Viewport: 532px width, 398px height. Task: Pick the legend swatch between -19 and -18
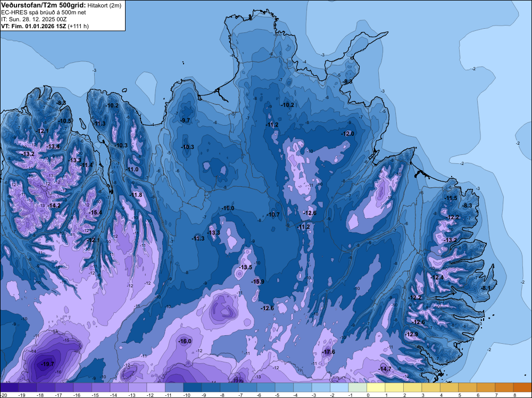[x=28, y=387]
